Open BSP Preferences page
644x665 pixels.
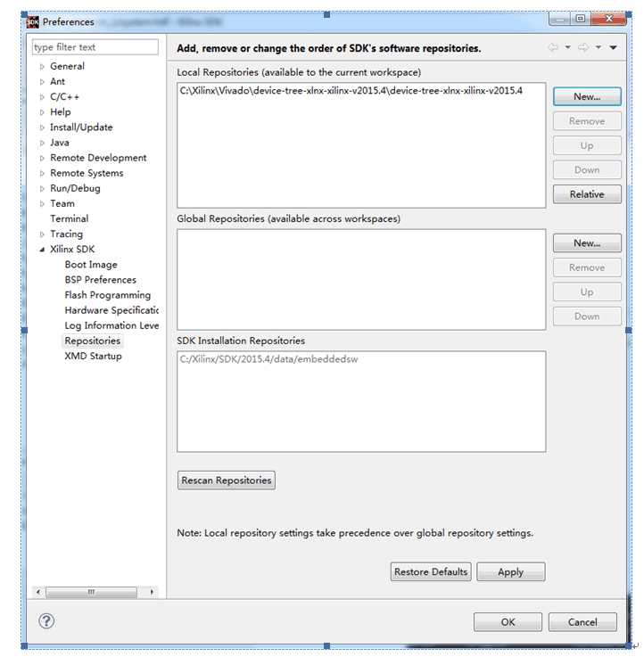tap(101, 280)
